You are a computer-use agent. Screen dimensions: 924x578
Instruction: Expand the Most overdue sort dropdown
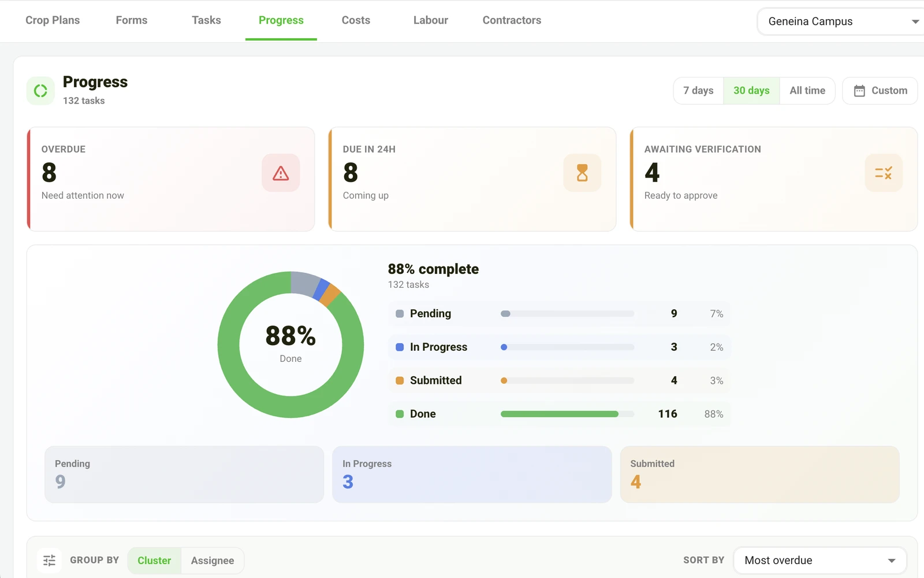pyautogui.click(x=819, y=561)
